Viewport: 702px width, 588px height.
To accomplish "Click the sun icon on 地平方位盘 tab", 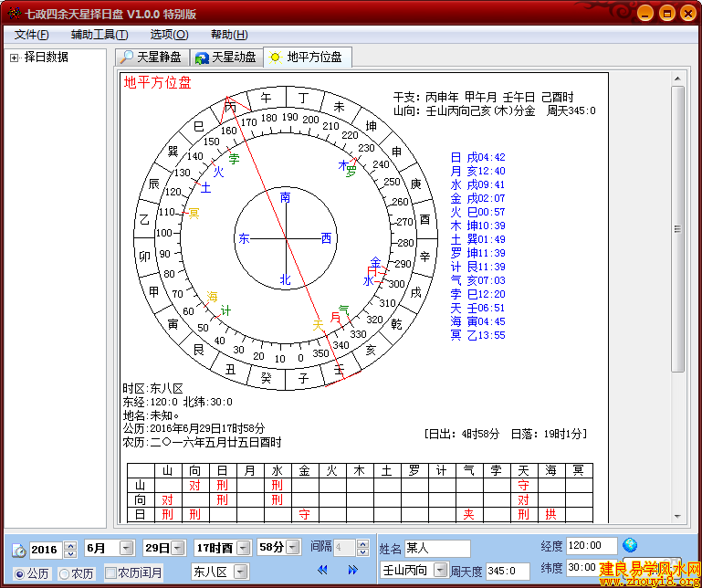I will [x=276, y=58].
